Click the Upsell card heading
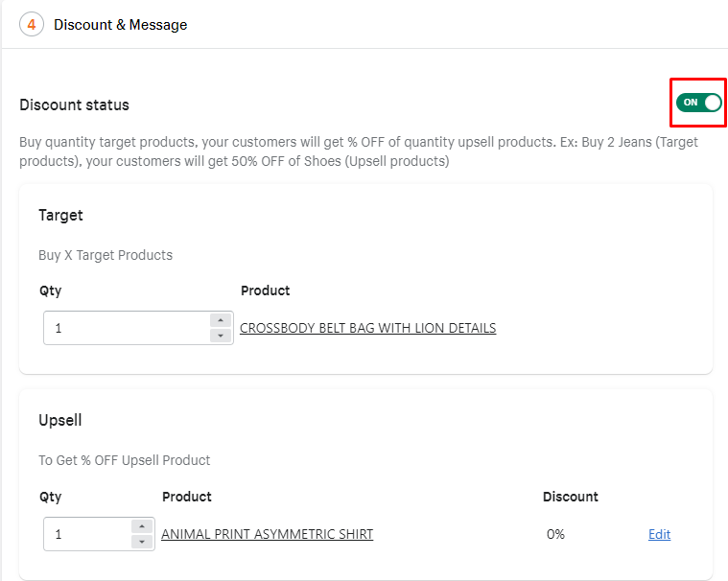Image resolution: width=728 pixels, height=581 pixels. coord(60,420)
